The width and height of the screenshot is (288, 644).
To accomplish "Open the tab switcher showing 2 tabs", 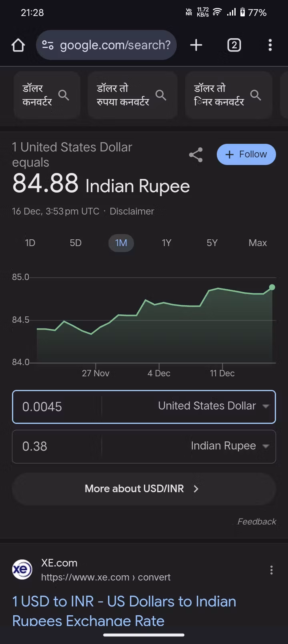I will pyautogui.click(x=234, y=45).
